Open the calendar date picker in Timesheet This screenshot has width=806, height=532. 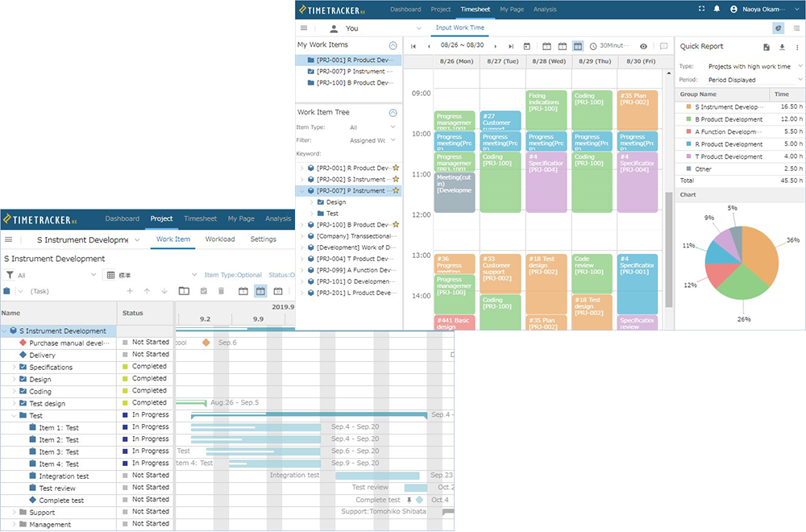coord(527,47)
